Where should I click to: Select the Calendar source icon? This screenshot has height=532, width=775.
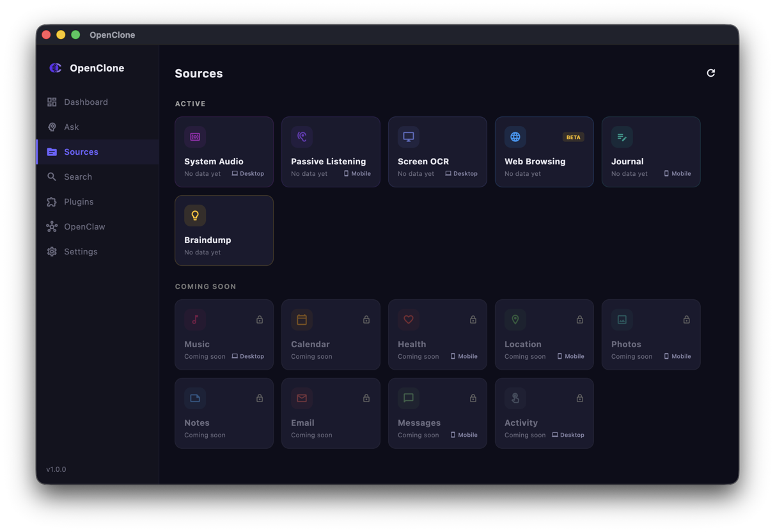tap(301, 319)
